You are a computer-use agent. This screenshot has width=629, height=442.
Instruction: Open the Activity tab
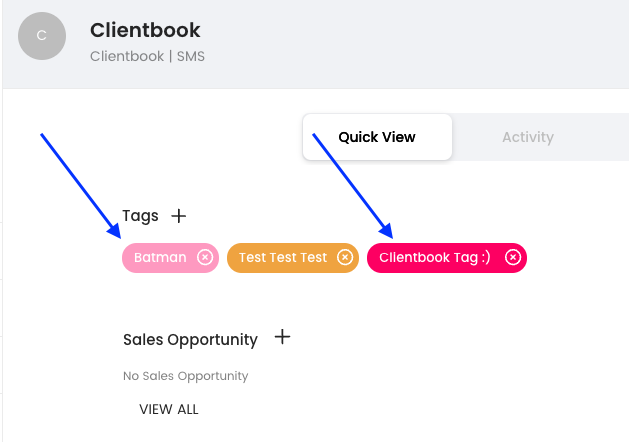(527, 137)
